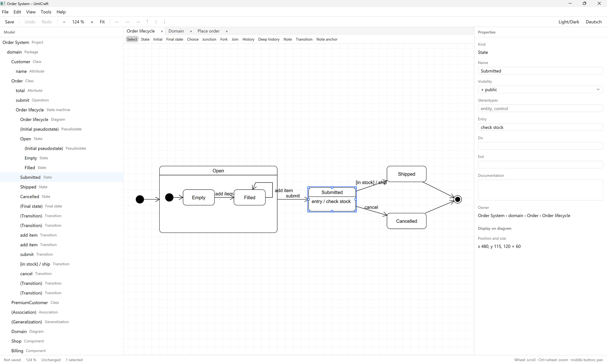Select the Shipped state on canvas
This screenshot has height=364, width=607.
[407, 174]
